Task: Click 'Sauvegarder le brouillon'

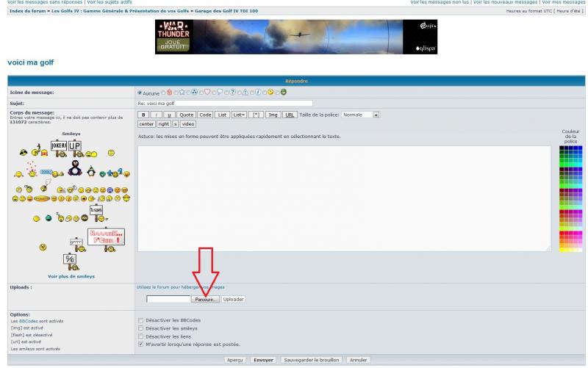Action: (x=312, y=360)
